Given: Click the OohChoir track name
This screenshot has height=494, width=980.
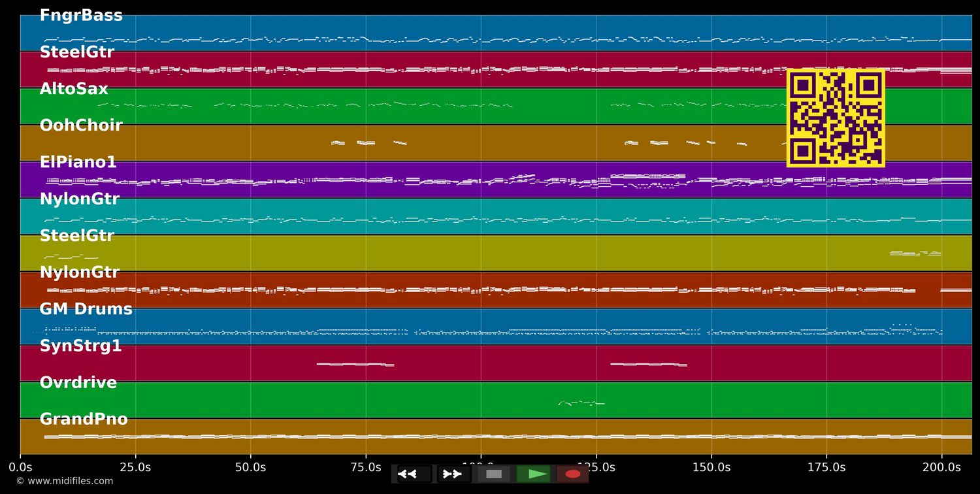Looking at the screenshot, I should (x=81, y=125).
